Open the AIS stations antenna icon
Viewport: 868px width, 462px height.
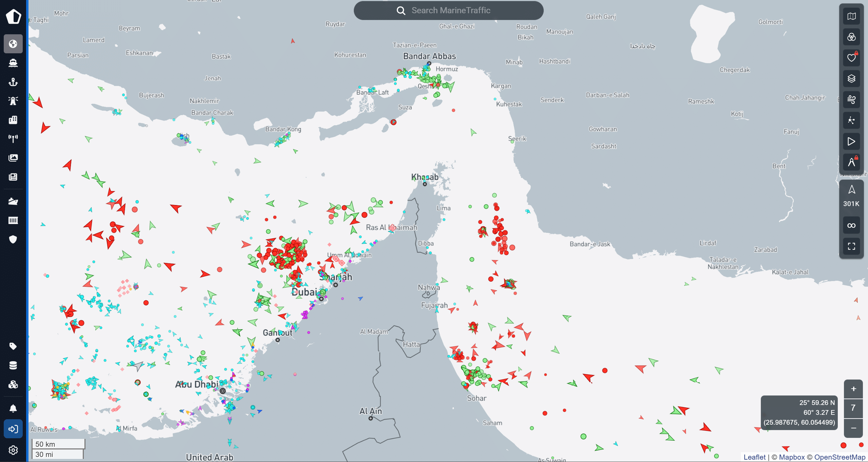[x=13, y=138]
